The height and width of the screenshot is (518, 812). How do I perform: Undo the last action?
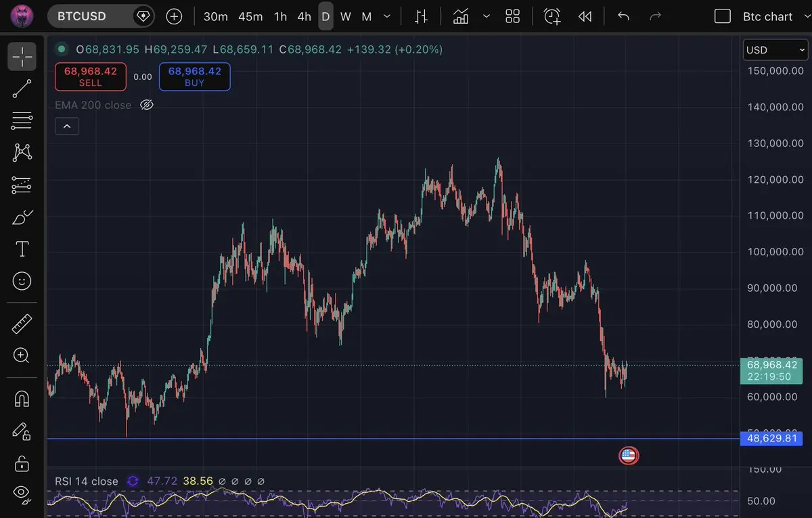click(x=623, y=16)
